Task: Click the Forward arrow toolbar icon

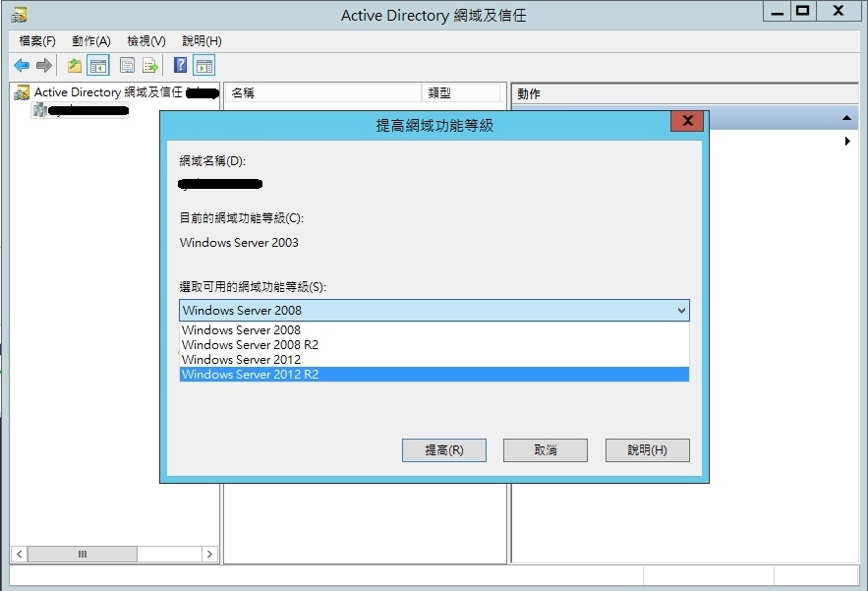Action: [43, 65]
